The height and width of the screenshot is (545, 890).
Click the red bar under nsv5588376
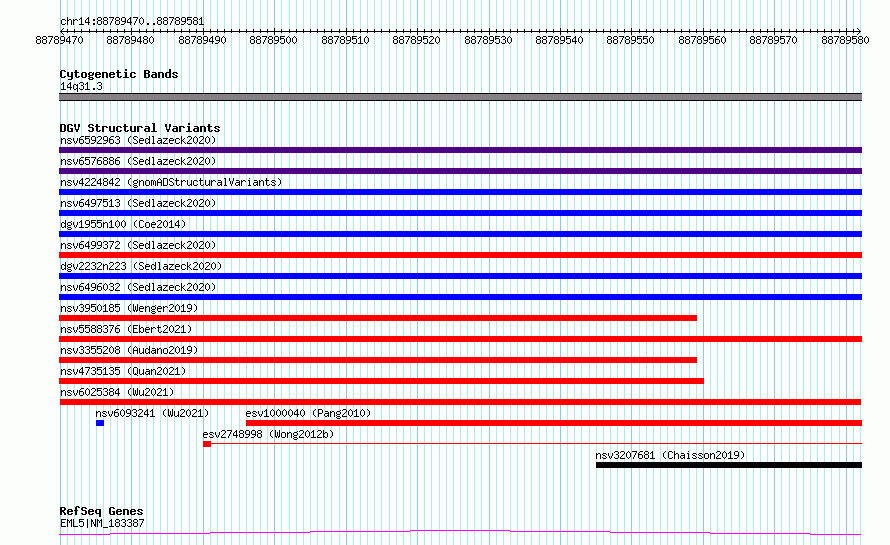point(460,339)
